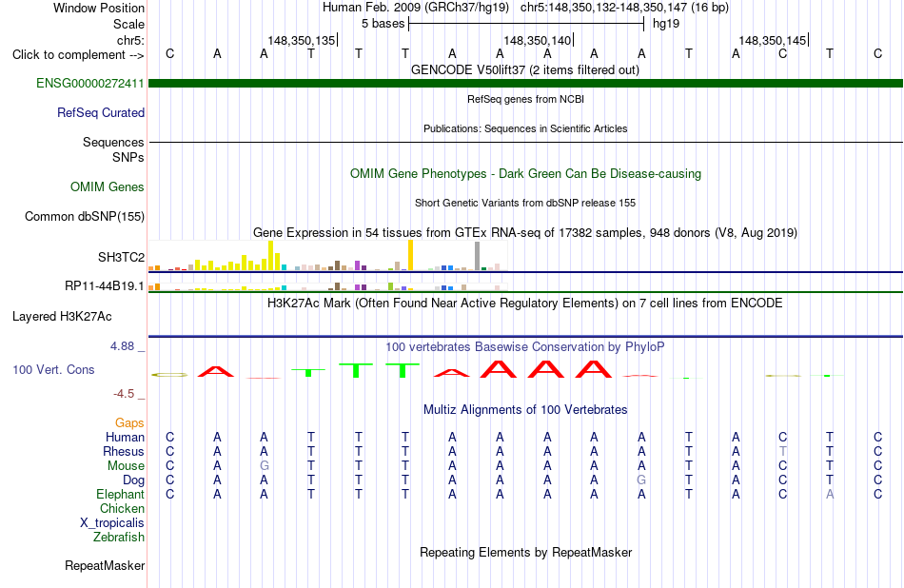This screenshot has height=588, width=904.
Task: Click the Human Feb. 2009 (GRCh37/hg19) assembly text
Action: [x=416, y=8]
